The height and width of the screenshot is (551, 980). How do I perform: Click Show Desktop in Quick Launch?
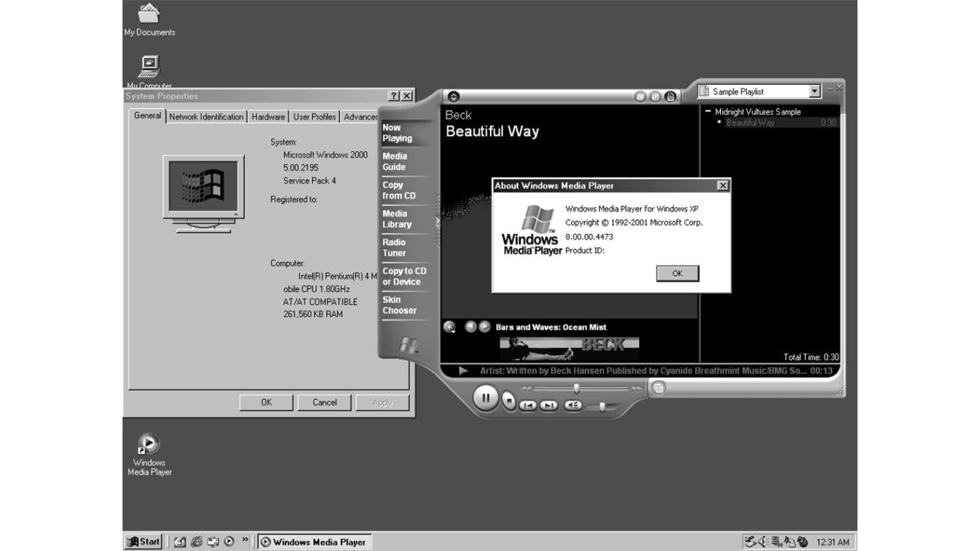[x=181, y=541]
